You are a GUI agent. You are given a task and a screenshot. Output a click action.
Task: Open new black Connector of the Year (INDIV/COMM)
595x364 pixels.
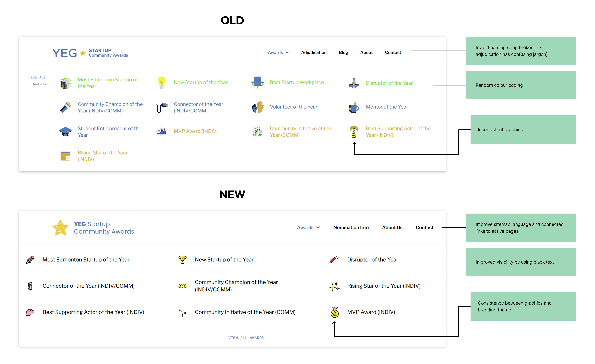click(x=89, y=286)
